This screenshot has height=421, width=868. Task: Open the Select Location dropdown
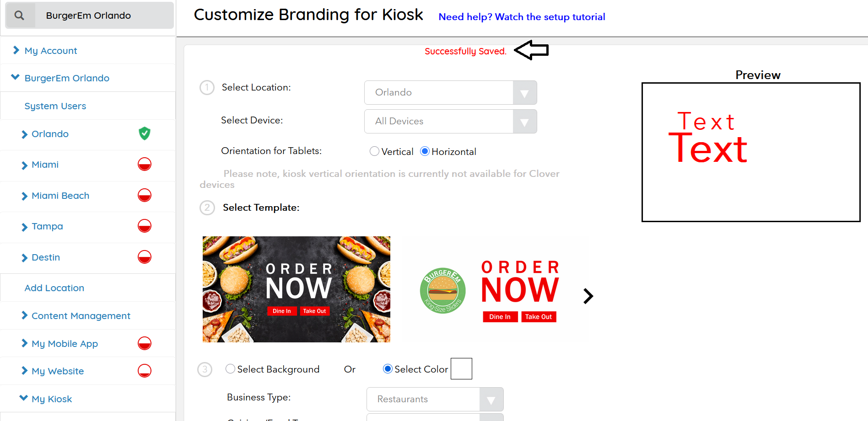450,92
